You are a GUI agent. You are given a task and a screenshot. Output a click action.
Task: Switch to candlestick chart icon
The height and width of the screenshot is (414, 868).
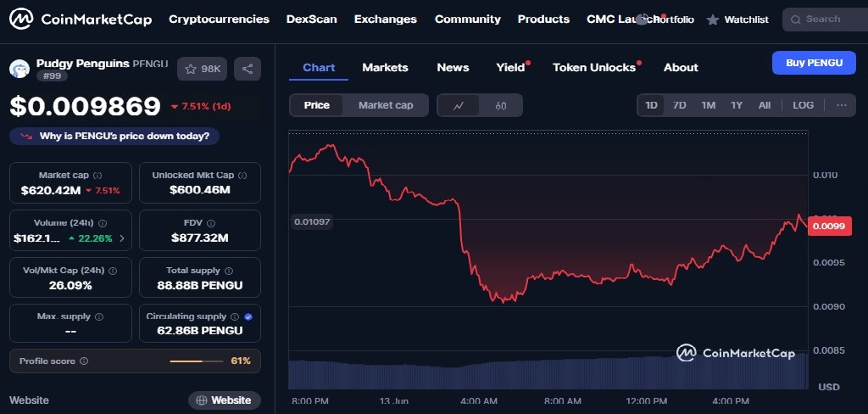click(501, 105)
